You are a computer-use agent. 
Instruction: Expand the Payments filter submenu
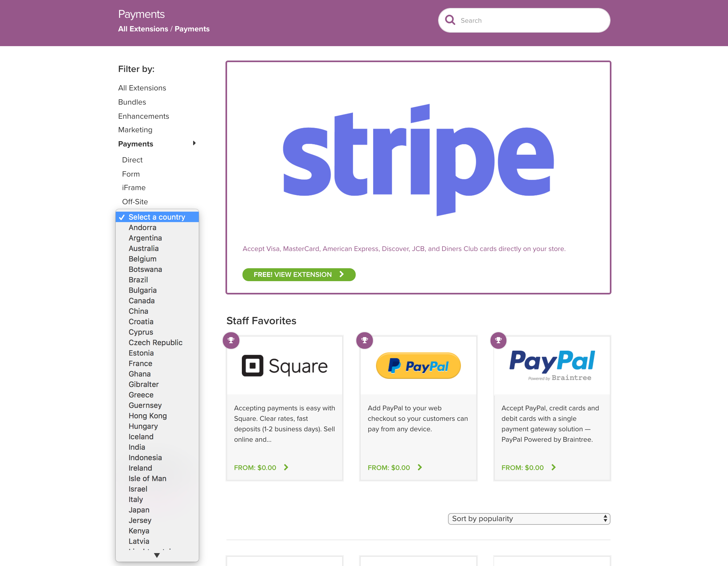click(194, 143)
